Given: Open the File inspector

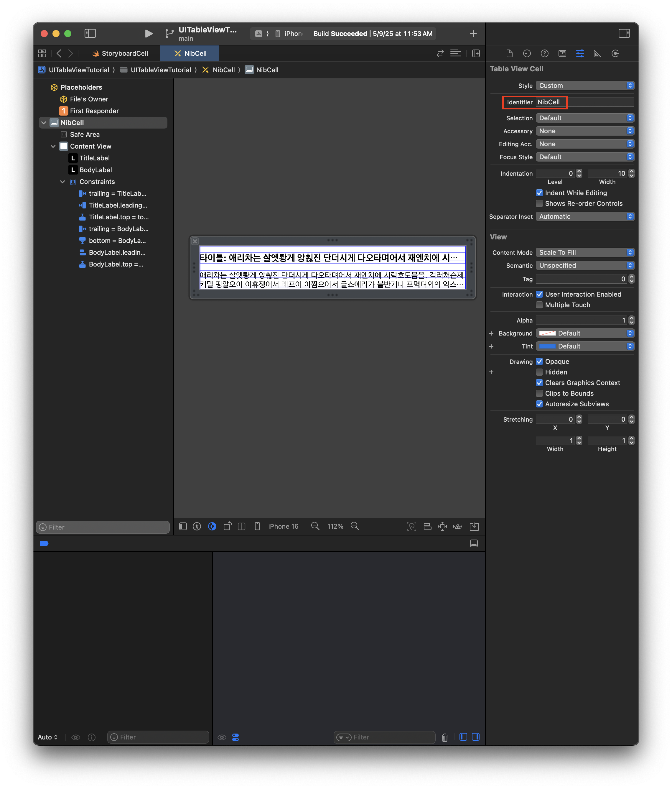Looking at the screenshot, I should coord(509,53).
